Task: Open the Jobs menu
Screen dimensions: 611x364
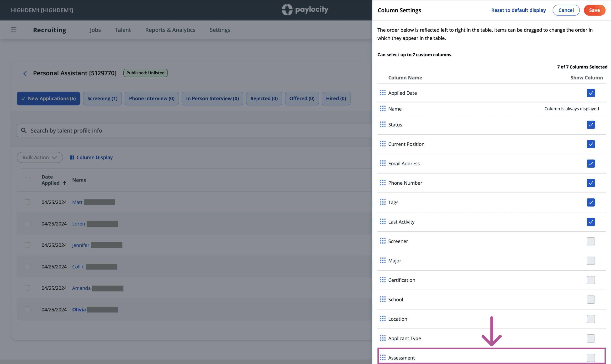Action: point(95,30)
